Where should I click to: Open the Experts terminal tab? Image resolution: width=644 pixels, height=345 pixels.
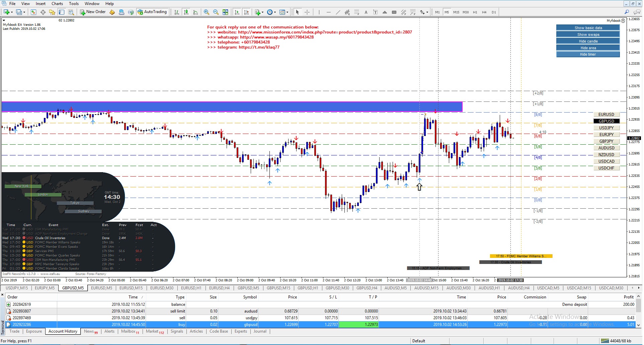241,331
